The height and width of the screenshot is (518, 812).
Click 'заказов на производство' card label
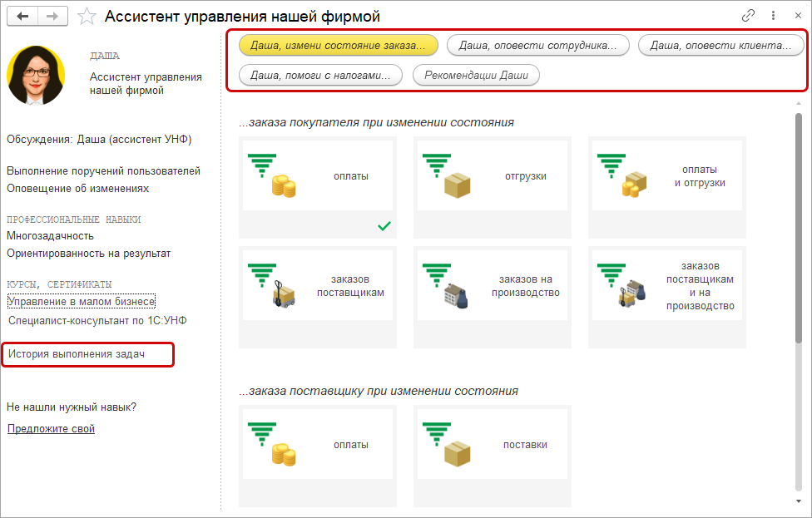(526, 286)
